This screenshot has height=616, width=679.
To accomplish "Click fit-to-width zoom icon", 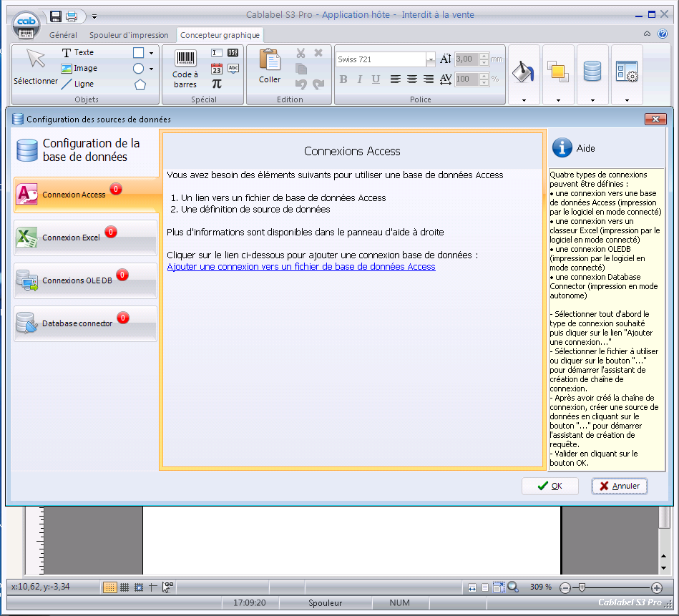I will (472, 587).
